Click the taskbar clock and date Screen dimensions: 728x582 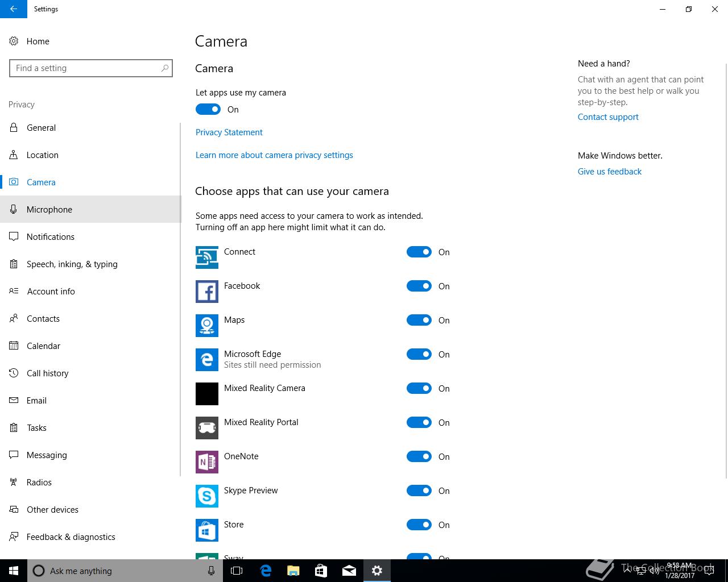point(680,571)
